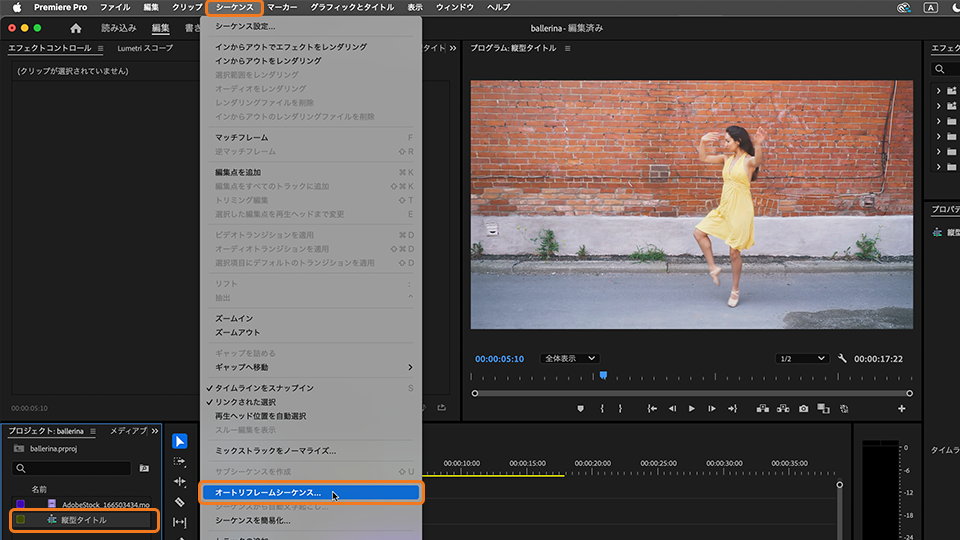Click the yellow-green label swatch for 縦型タイトル

21,520
